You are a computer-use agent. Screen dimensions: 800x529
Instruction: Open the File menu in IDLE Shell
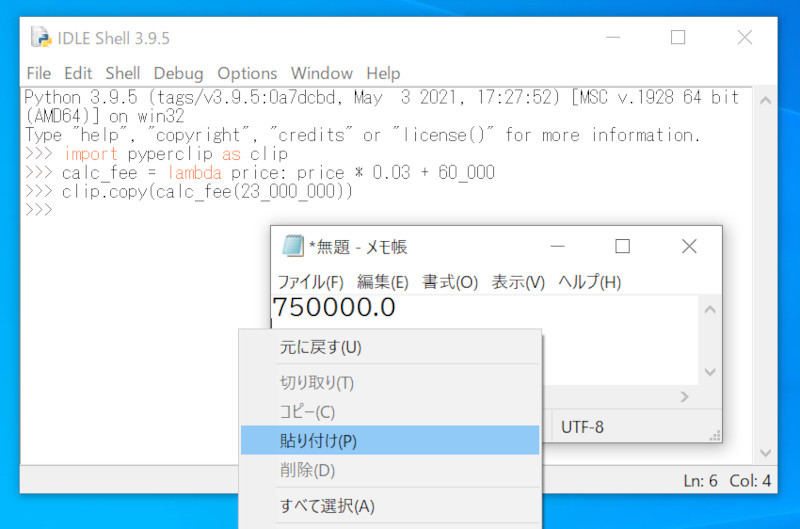click(x=39, y=73)
